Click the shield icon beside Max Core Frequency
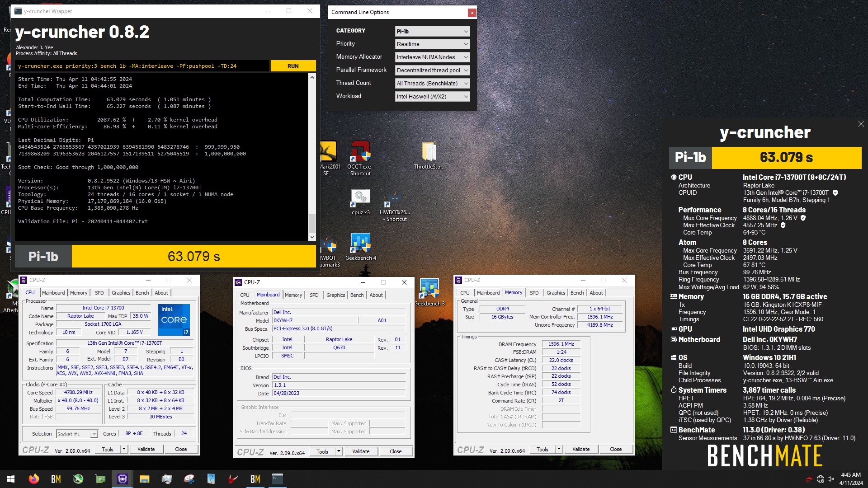This screenshot has width=868, height=488. [x=803, y=218]
